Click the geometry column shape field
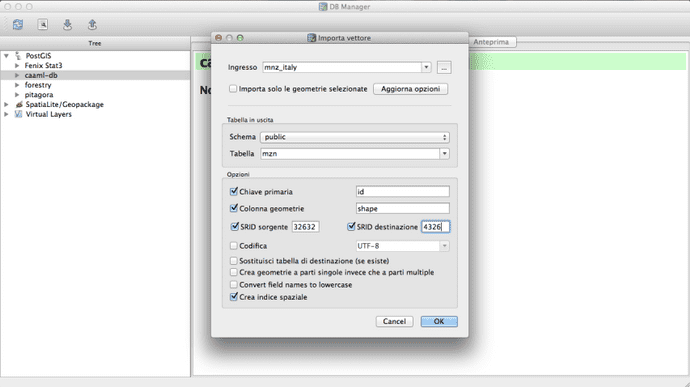The width and height of the screenshot is (690, 387). coord(403,208)
